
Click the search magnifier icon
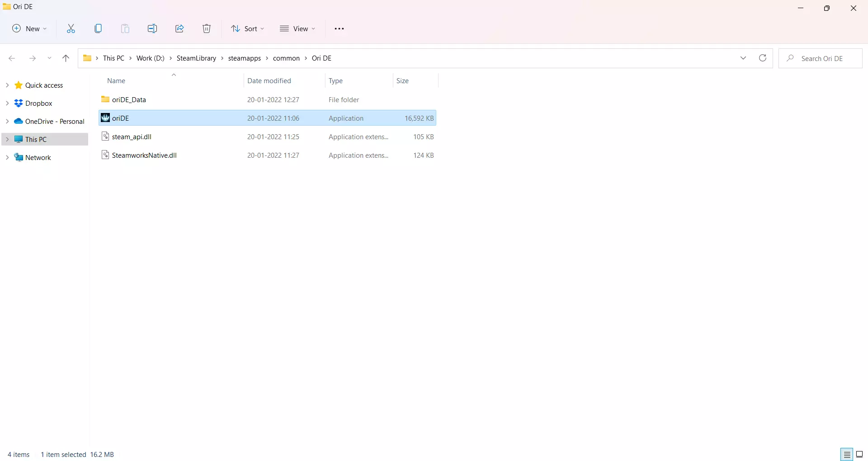click(x=790, y=58)
